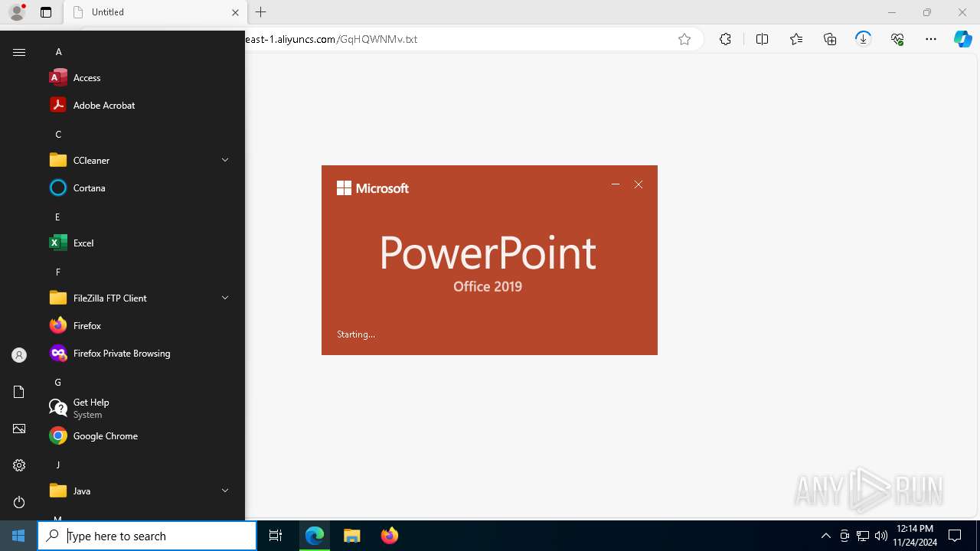Open Pictures from Start sidebar

[x=19, y=429]
